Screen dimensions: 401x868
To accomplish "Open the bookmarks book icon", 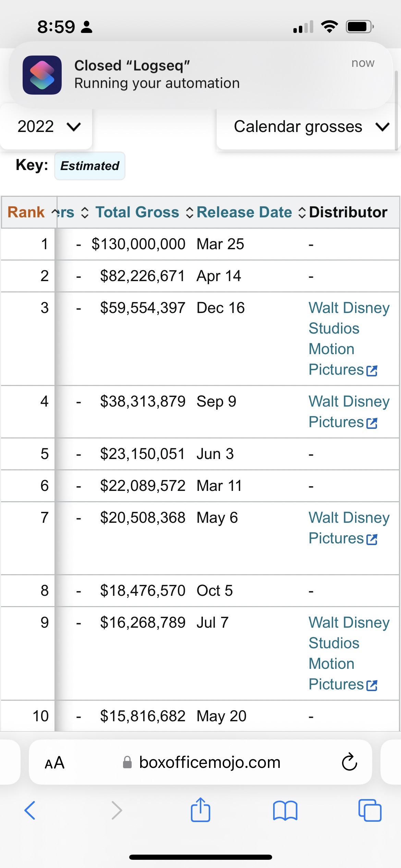I will 285,810.
